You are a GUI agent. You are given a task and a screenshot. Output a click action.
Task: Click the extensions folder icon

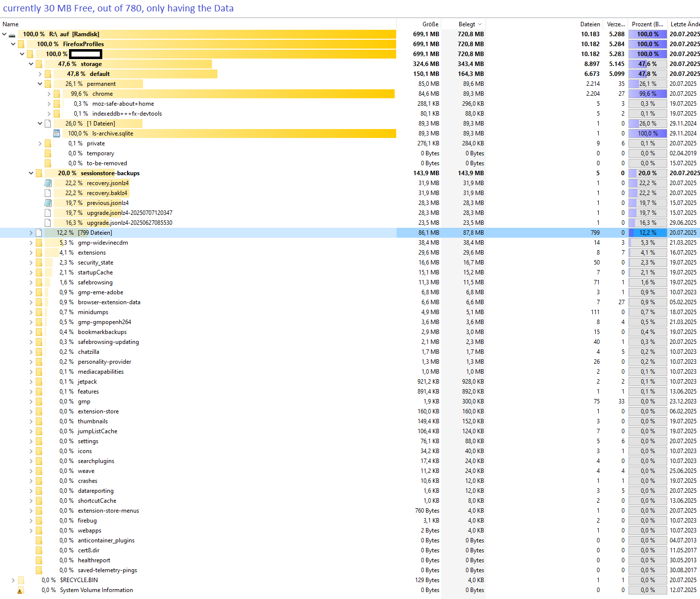pyautogui.click(x=39, y=253)
